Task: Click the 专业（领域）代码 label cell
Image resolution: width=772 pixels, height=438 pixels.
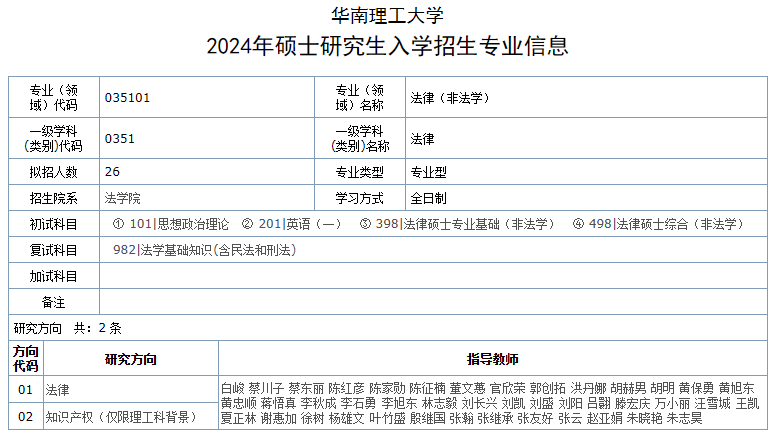Action: click(54, 97)
